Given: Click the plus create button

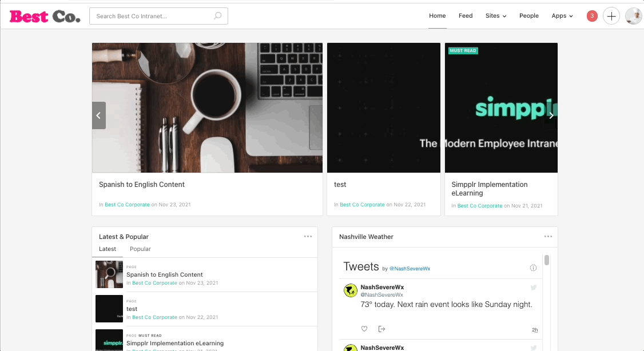Looking at the screenshot, I should (611, 16).
